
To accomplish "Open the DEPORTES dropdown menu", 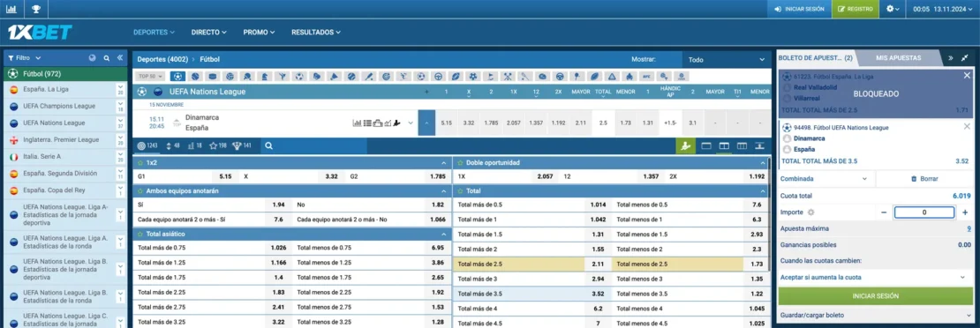I will (154, 32).
